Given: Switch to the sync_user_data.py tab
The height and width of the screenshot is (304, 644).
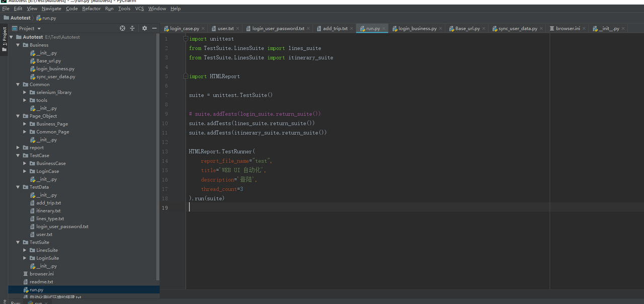Looking at the screenshot, I should click(518, 29).
